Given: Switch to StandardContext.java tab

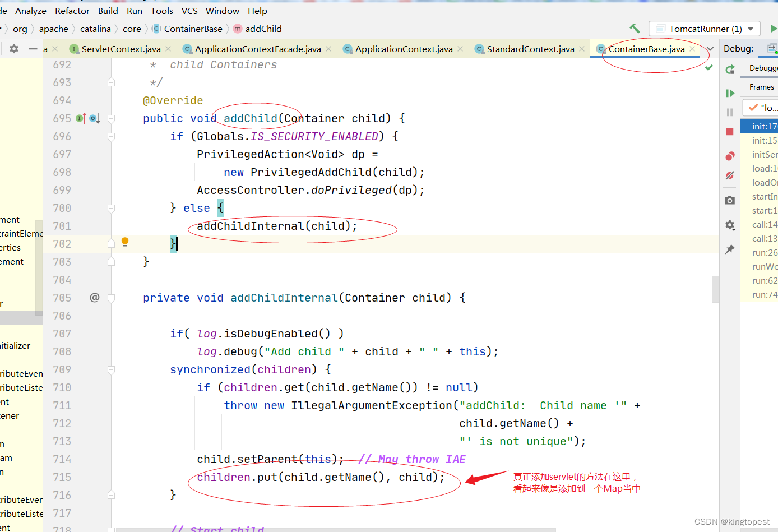Looking at the screenshot, I should coord(531,49).
